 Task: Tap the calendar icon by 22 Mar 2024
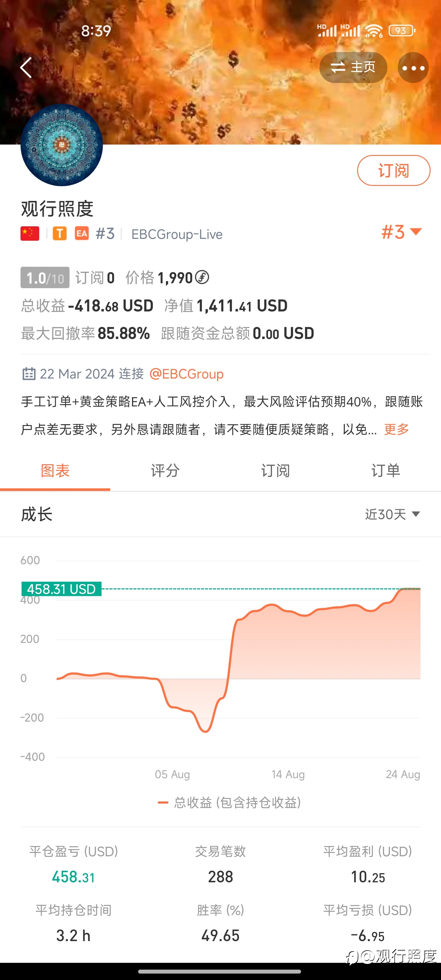pyautogui.click(x=29, y=374)
